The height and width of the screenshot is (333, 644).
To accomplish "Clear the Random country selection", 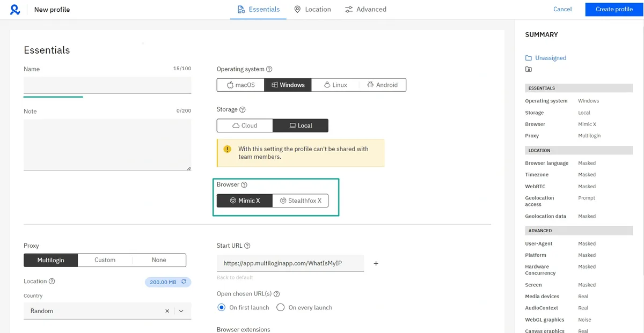I will tap(167, 311).
